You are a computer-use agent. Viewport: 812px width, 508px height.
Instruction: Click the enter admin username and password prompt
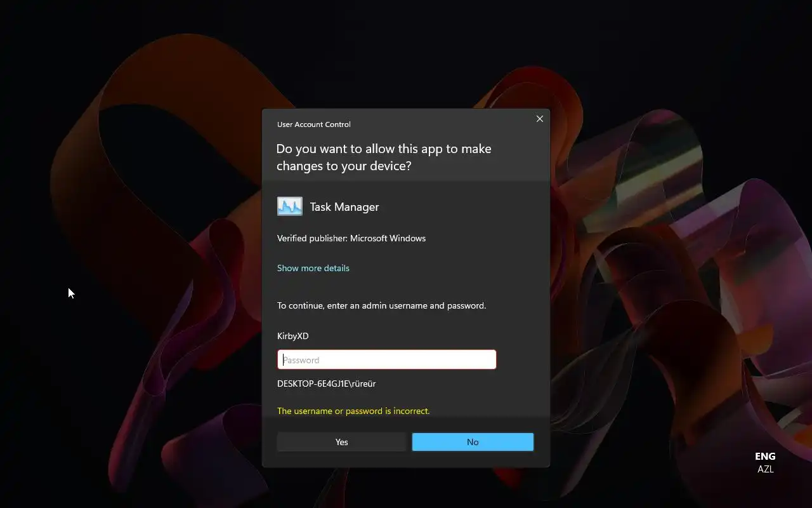(382, 305)
